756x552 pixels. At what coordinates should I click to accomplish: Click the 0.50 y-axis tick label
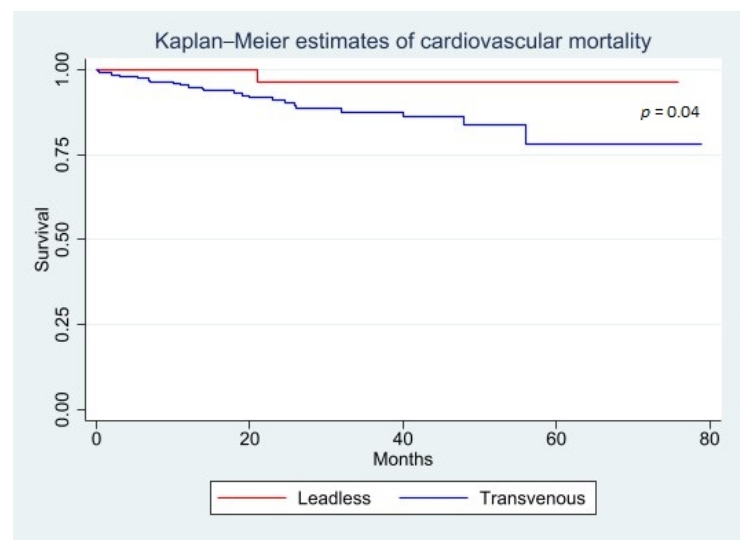[62, 239]
